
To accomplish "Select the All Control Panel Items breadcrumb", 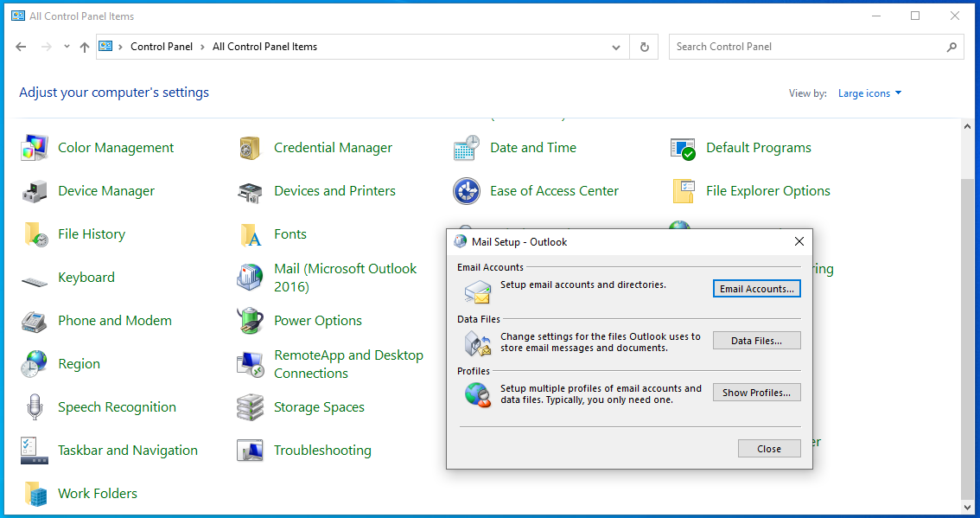I will (264, 47).
